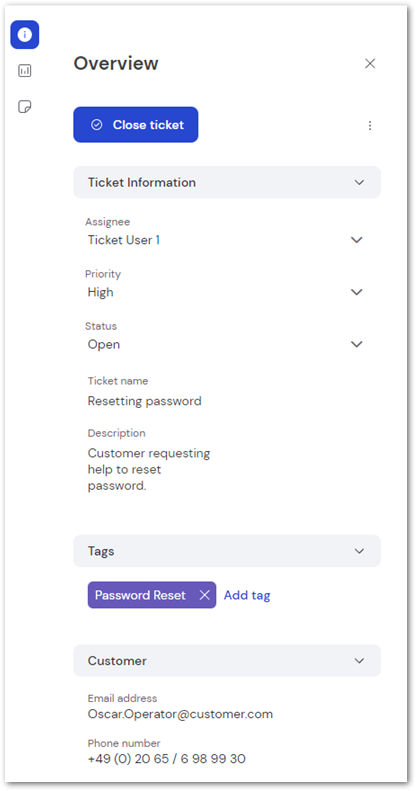
Task: Click the customer phone number
Action: [x=166, y=759]
